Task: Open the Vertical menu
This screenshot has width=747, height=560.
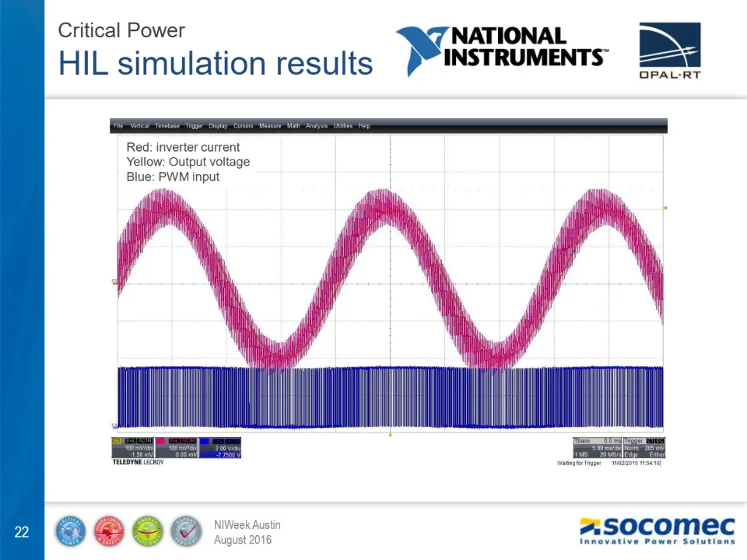Action: pos(139,126)
